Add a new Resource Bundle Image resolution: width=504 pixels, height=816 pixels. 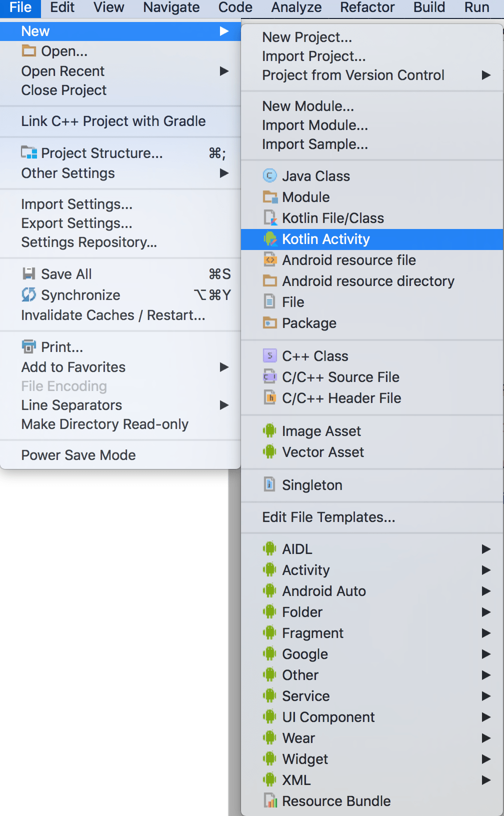[x=336, y=801]
